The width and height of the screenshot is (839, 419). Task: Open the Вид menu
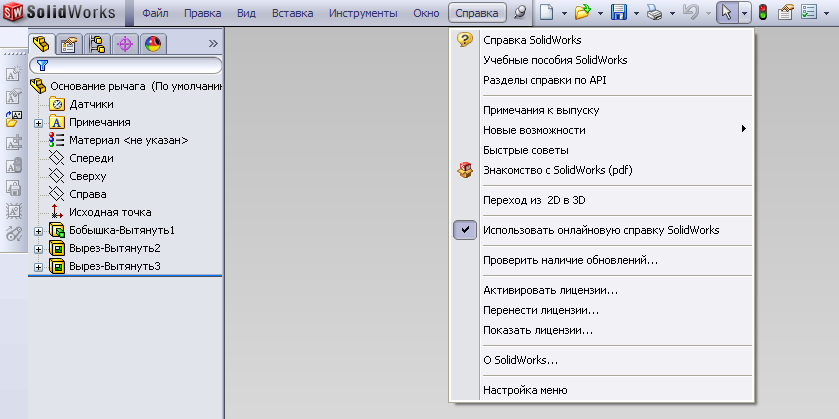[x=246, y=13]
